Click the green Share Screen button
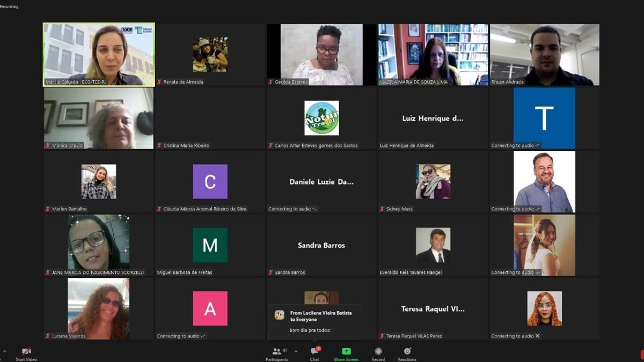 pyautogui.click(x=346, y=353)
